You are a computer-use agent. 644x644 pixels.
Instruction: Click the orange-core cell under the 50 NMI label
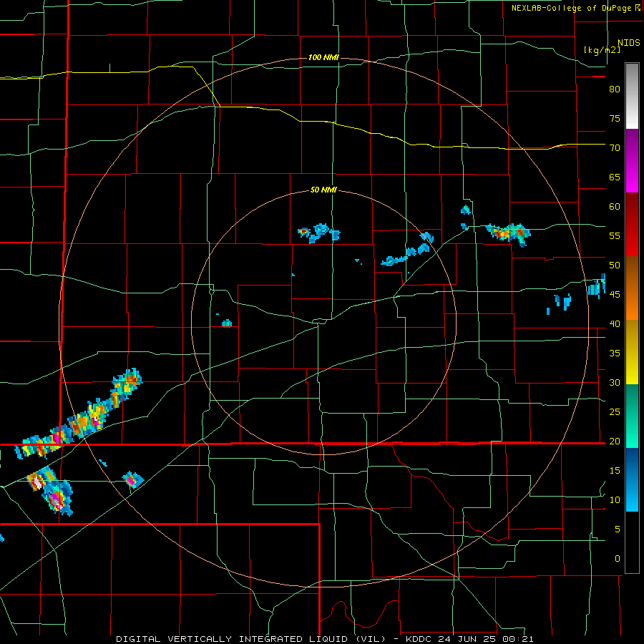(x=303, y=233)
